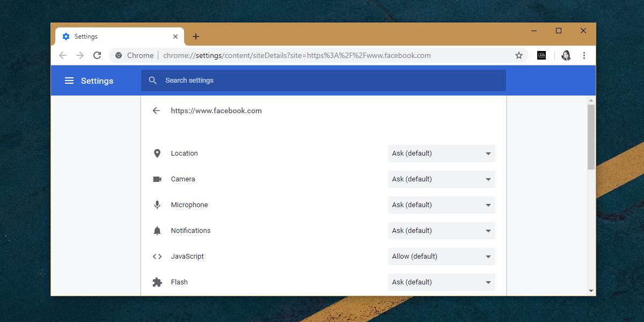
Task: Bookmark this page with the star icon
Action: click(x=519, y=55)
